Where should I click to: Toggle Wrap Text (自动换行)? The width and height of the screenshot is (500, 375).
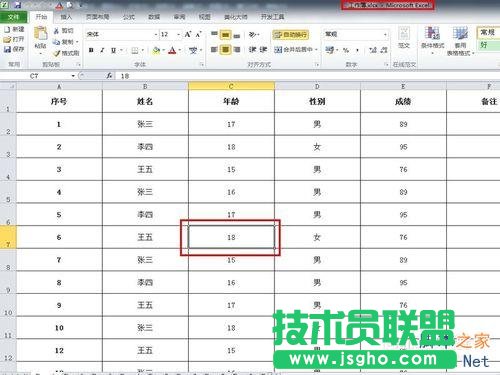(x=291, y=34)
